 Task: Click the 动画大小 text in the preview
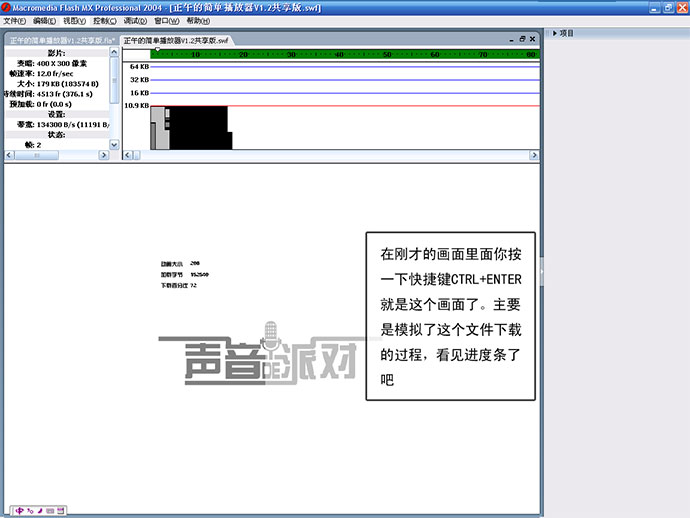tap(172, 264)
